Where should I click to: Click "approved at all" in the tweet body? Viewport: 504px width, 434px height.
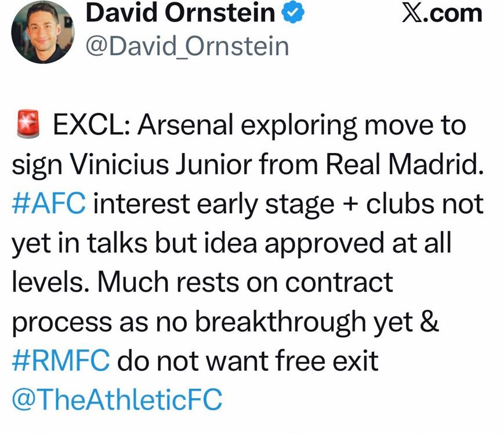(358, 243)
